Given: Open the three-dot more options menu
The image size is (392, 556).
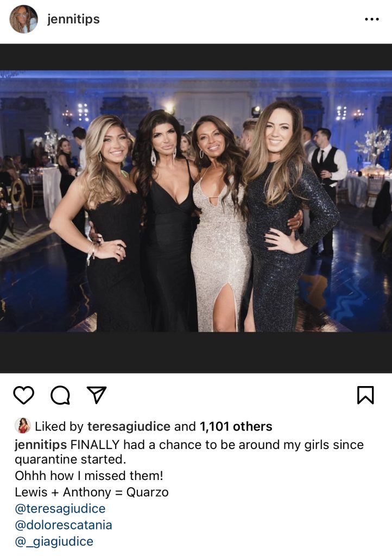Looking at the screenshot, I should 372,19.
